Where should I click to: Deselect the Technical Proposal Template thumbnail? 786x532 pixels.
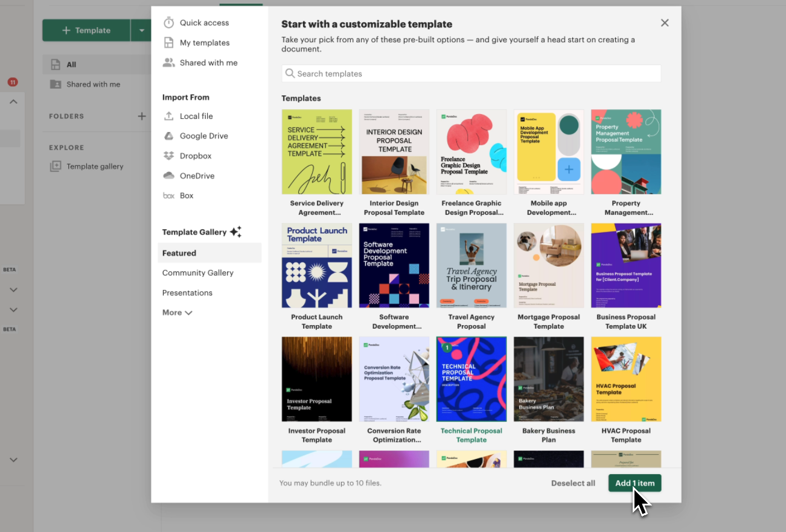click(471, 379)
